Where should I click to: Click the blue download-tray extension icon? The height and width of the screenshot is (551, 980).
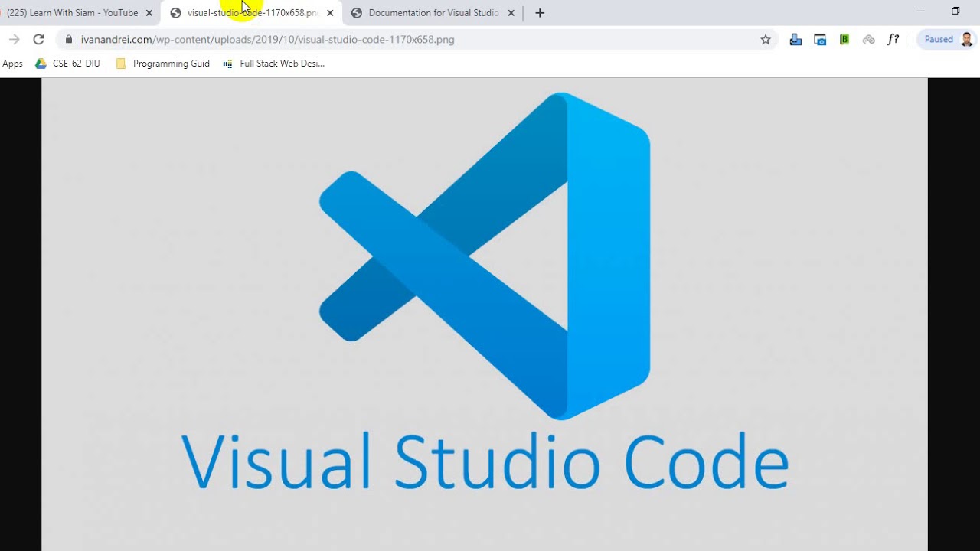pos(795,40)
